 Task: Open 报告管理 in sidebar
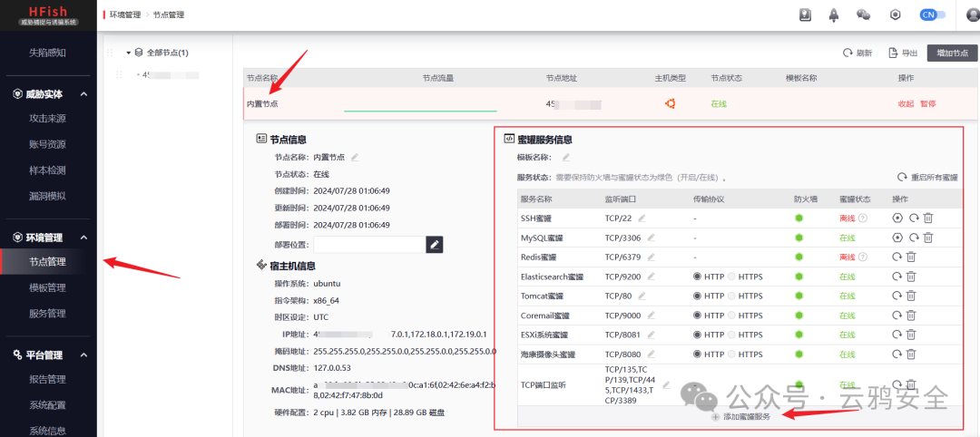pyautogui.click(x=47, y=379)
